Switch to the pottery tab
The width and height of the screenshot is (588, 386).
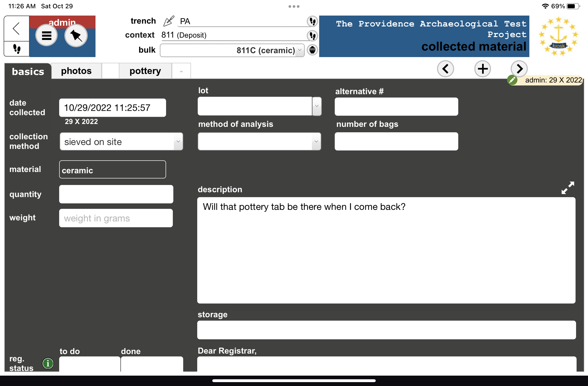point(145,71)
